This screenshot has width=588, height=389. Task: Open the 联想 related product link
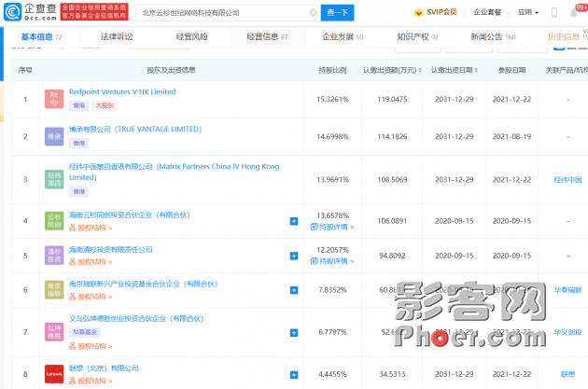point(567,374)
